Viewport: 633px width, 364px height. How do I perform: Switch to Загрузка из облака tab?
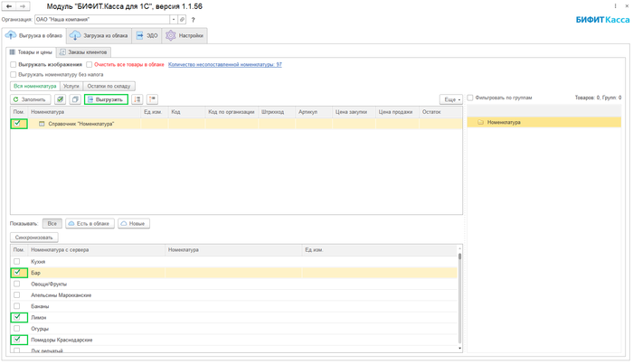[x=99, y=35]
